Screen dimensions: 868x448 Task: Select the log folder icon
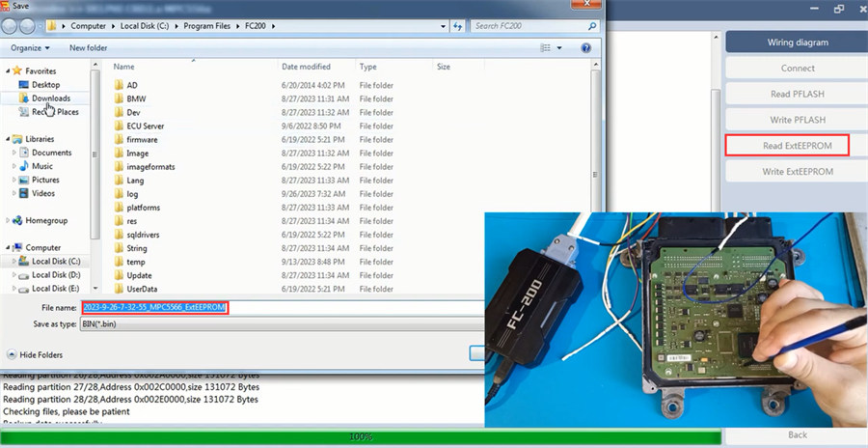pyautogui.click(x=119, y=193)
